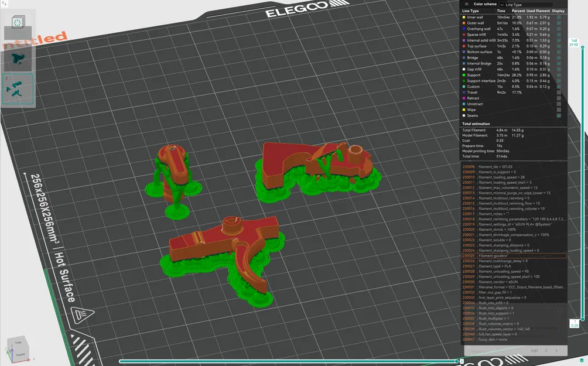
Task: Click the magenta Retract color swatch
Action: pos(464,98)
